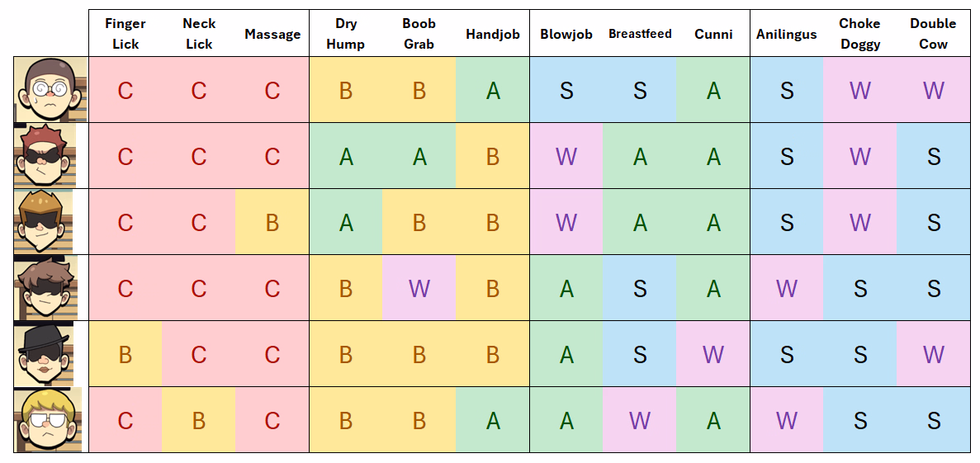Image resolution: width=980 pixels, height=463 pixels.
Task: Select the avatar with brown hair covering eyes
Action: click(x=48, y=287)
